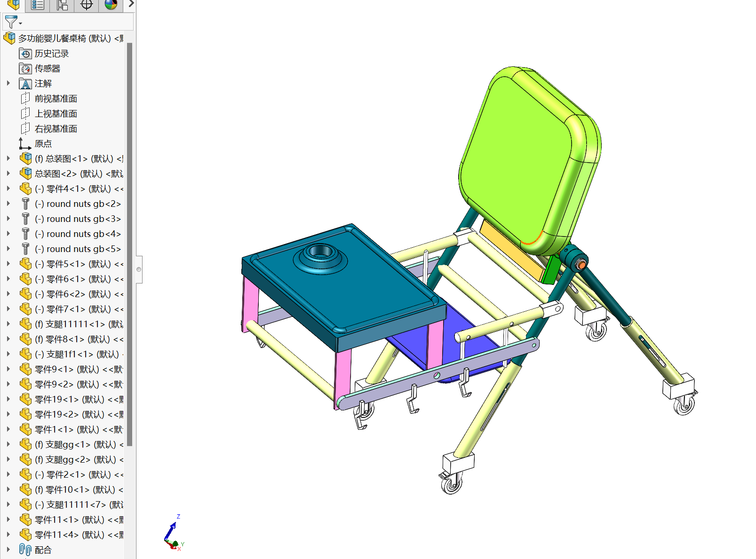Open the DimXpertManager tab
The image size is (756, 559).
pyautogui.click(x=87, y=5)
